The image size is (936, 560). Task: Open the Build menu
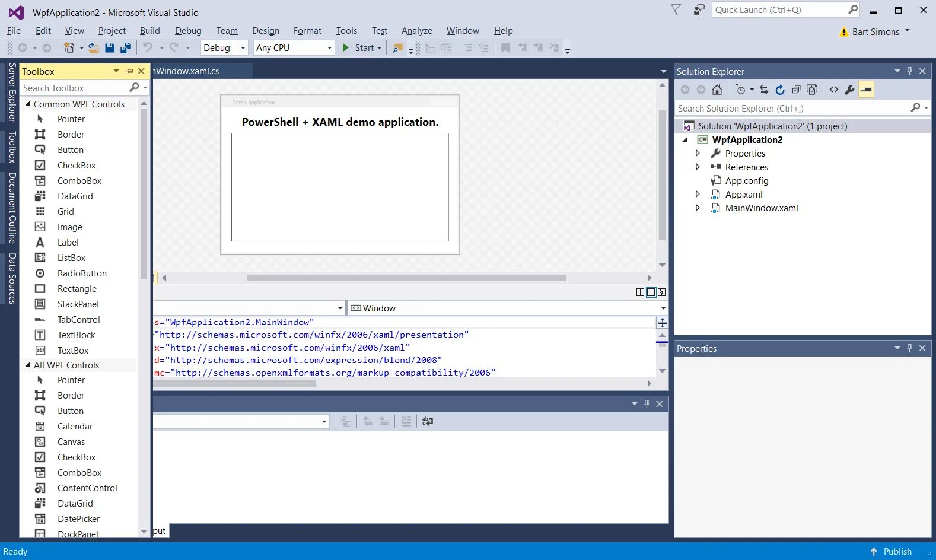click(150, 31)
